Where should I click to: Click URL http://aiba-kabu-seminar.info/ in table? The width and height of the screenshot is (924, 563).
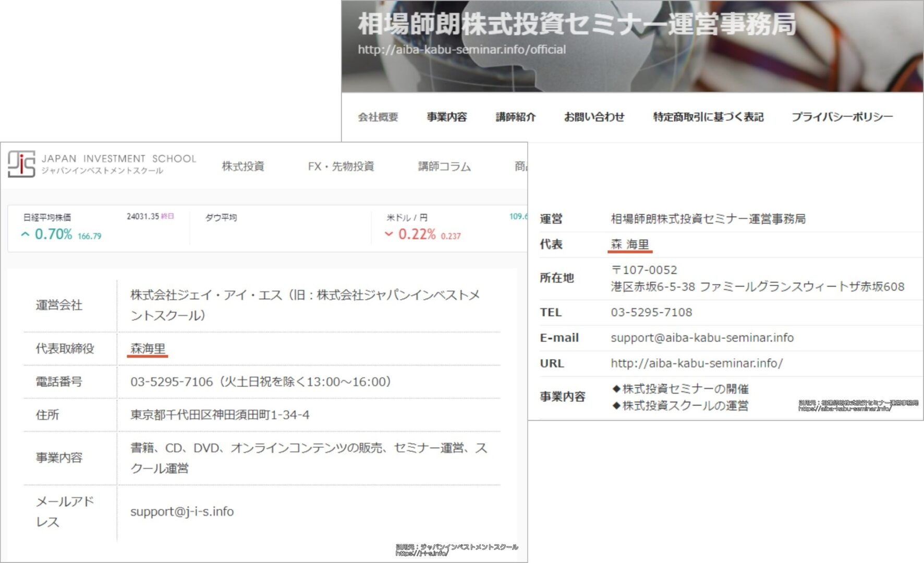697,363
